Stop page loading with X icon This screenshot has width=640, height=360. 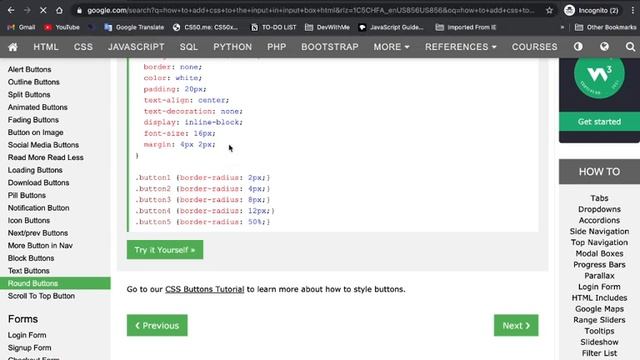[x=43, y=10]
